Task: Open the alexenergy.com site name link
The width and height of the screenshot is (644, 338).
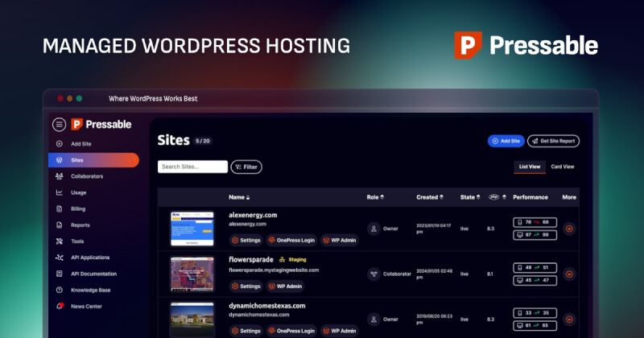Action: 253,215
